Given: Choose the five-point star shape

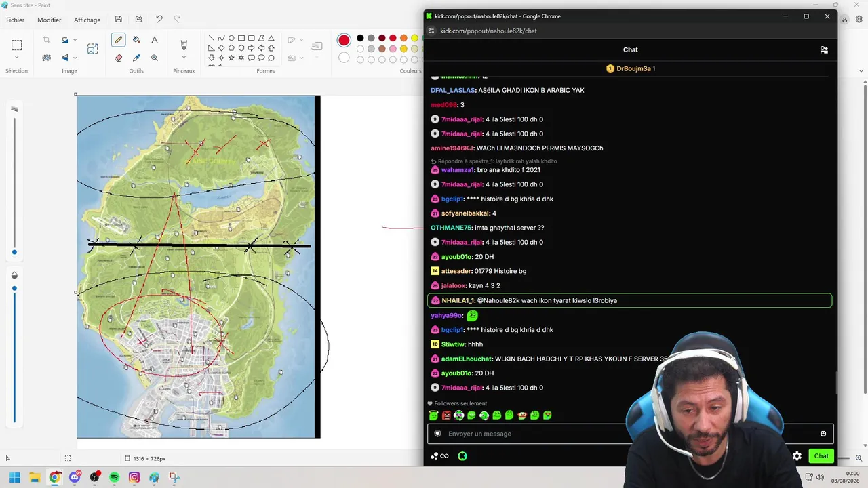Looking at the screenshot, I should 231,58.
